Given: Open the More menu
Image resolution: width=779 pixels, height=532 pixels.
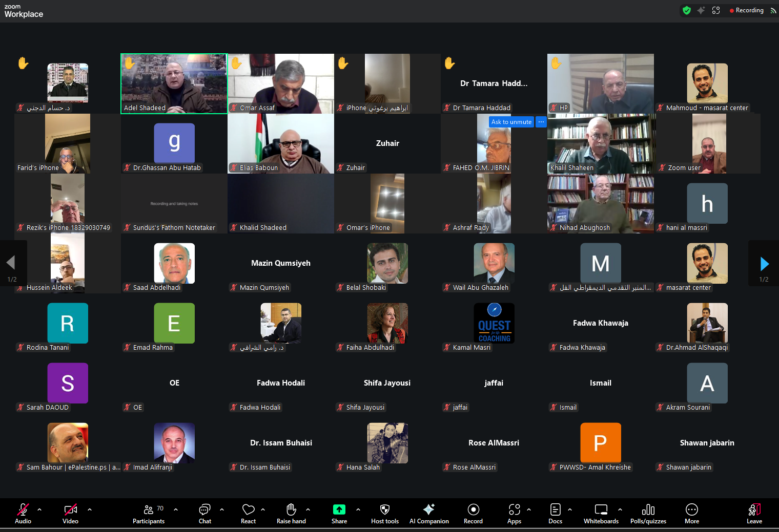Looking at the screenshot, I should (691, 514).
